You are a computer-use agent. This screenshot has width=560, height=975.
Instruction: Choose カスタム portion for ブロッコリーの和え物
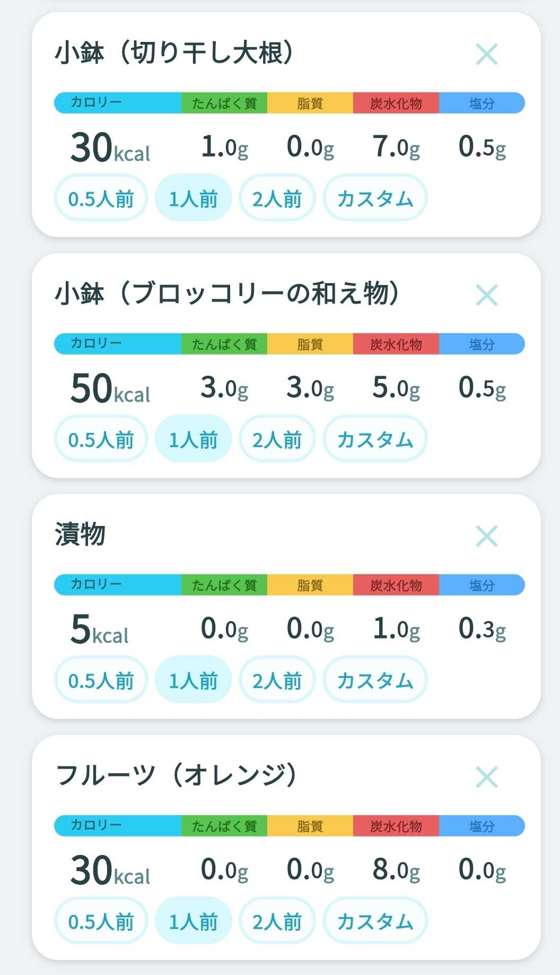click(375, 439)
